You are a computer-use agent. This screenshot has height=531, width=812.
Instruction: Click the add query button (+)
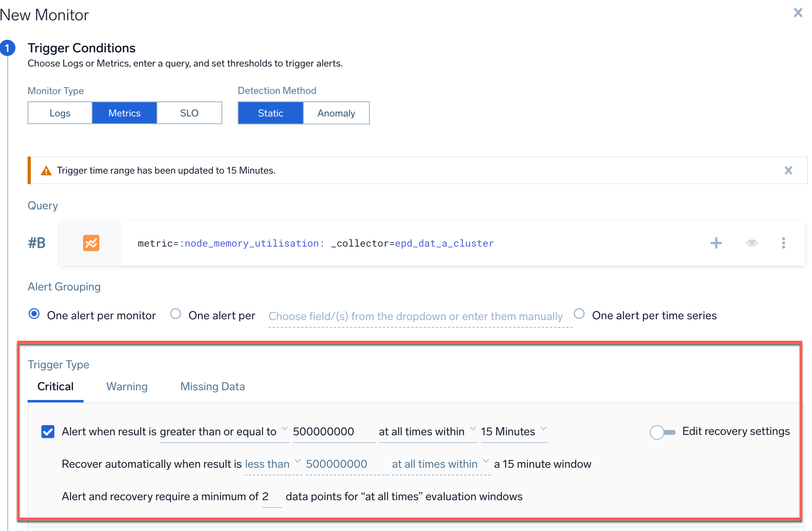716,243
